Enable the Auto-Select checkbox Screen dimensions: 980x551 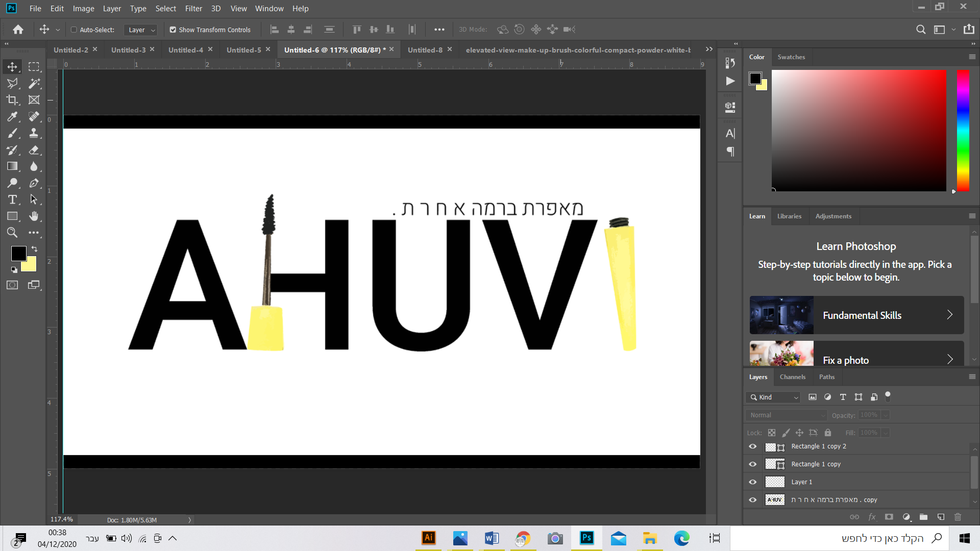coord(74,30)
